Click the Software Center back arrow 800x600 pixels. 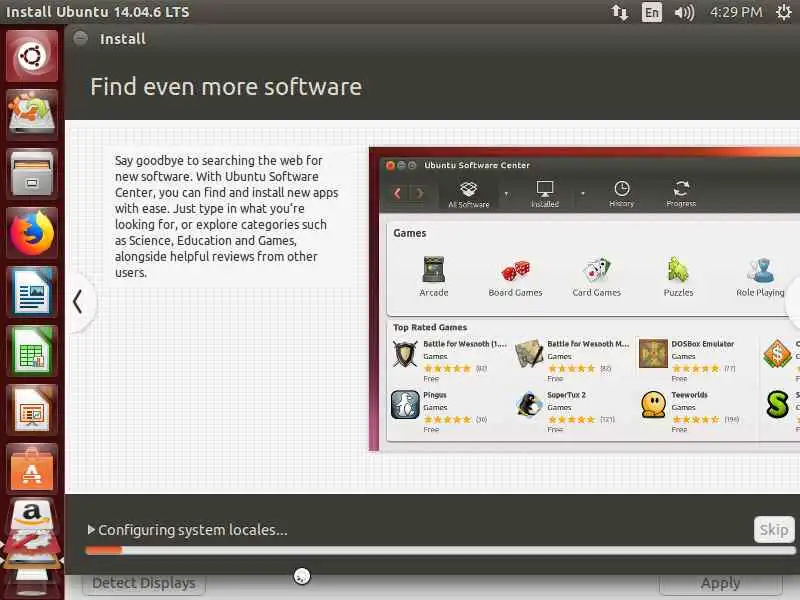[x=398, y=193]
